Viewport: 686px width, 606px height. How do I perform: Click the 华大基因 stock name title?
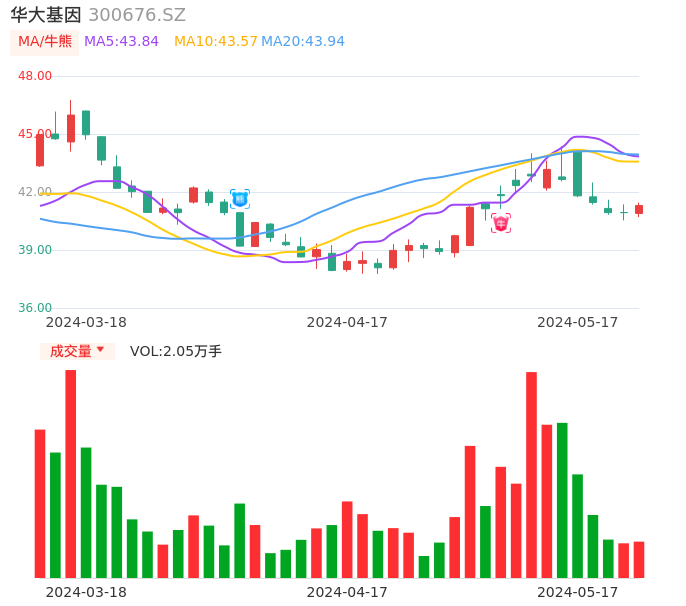click(x=46, y=15)
